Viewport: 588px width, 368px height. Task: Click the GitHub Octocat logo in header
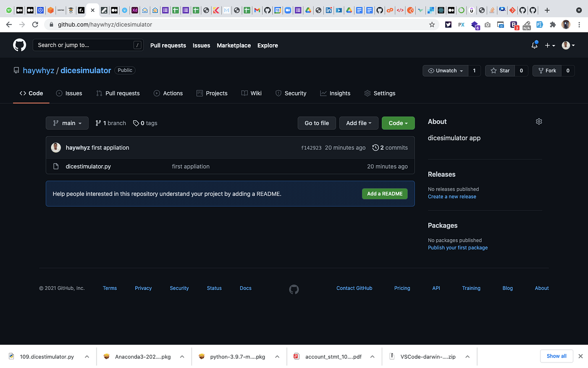[19, 45]
